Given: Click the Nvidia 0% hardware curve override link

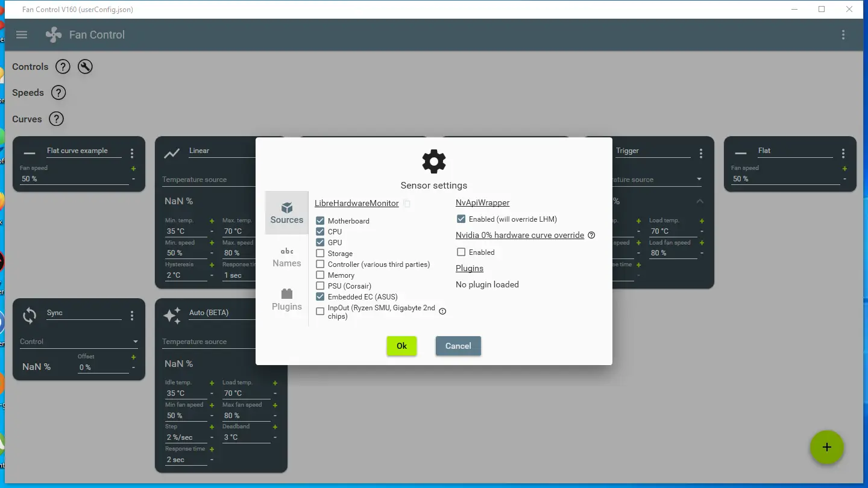Looking at the screenshot, I should (x=520, y=235).
